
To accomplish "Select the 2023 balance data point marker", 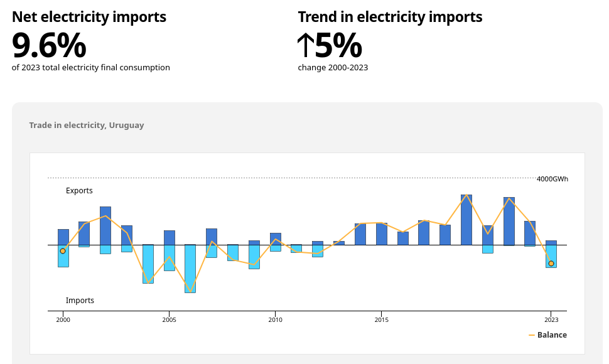I will [551, 264].
